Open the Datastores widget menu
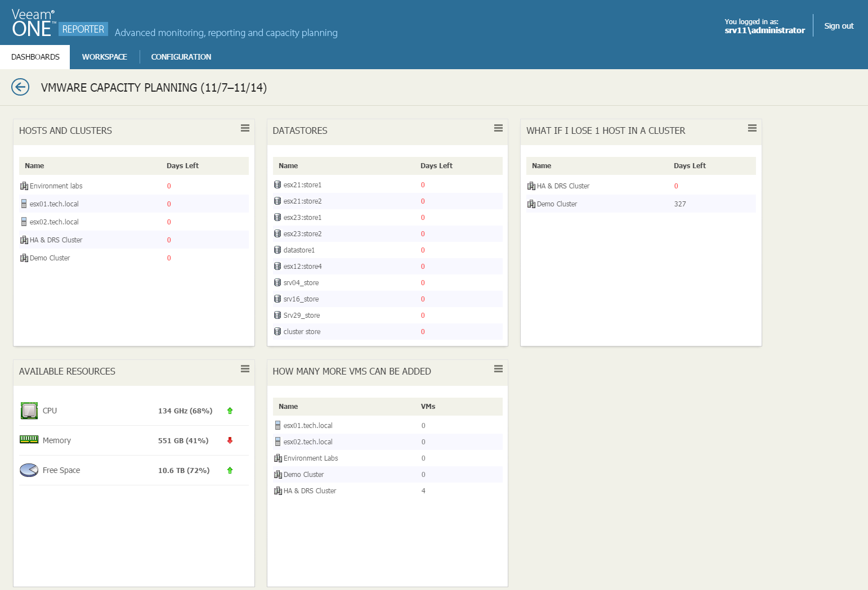868x590 pixels. point(498,128)
